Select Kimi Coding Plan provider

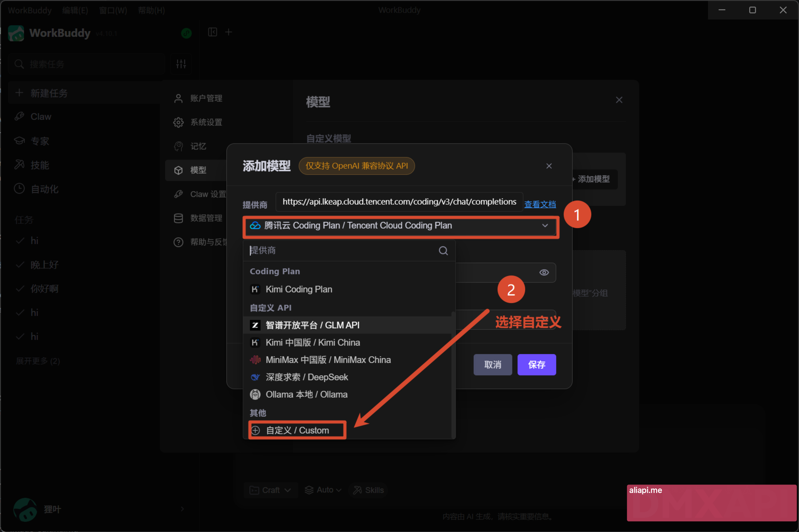coord(347,289)
